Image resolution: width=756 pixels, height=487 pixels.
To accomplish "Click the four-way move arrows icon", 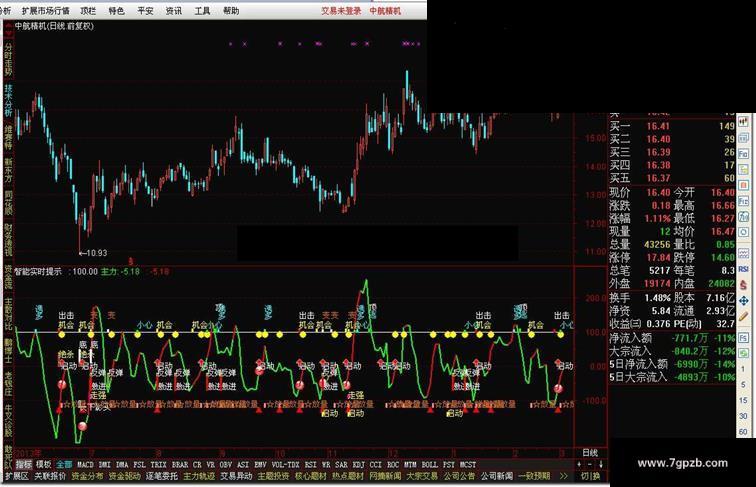I will [743, 301].
